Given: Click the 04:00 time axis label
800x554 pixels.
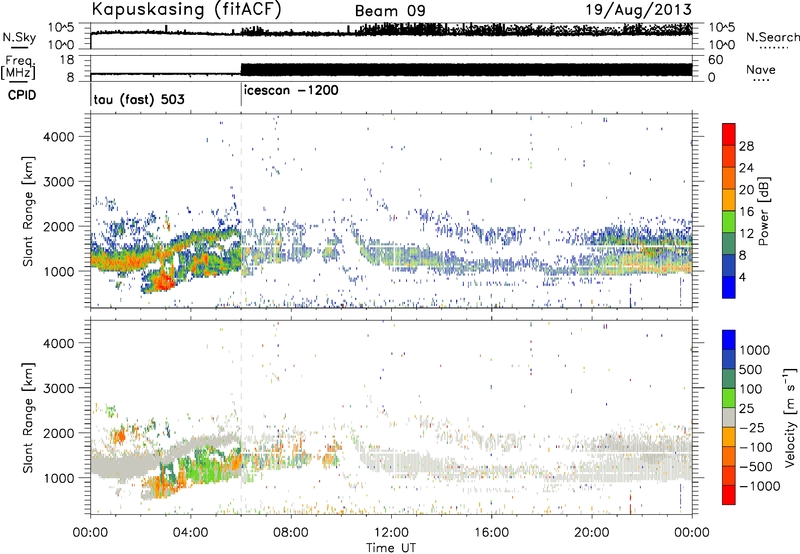Looking at the screenshot, I should (x=190, y=533).
